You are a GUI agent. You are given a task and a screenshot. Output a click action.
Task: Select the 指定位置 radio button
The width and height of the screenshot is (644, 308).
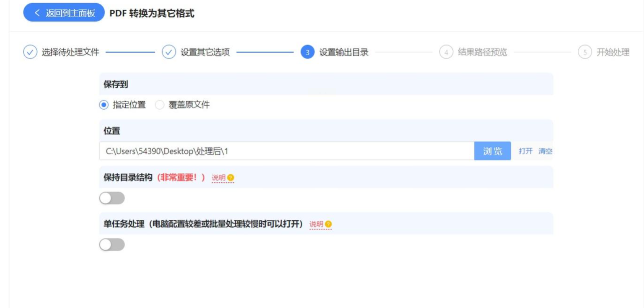pyautogui.click(x=104, y=105)
